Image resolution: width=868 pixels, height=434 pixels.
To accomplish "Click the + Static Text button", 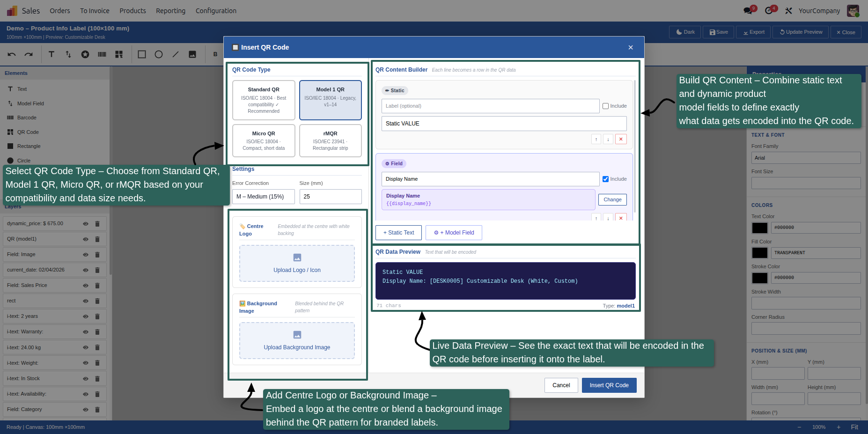I will tap(398, 233).
